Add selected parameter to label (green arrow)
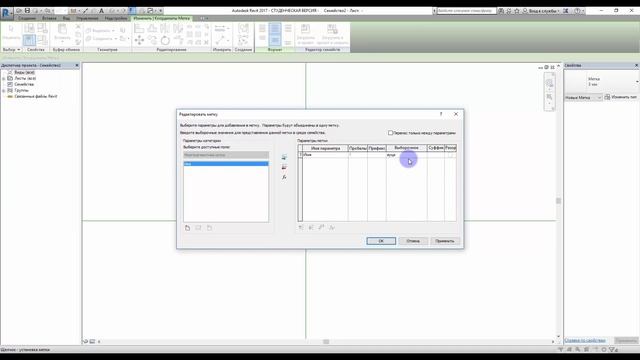 284,157
